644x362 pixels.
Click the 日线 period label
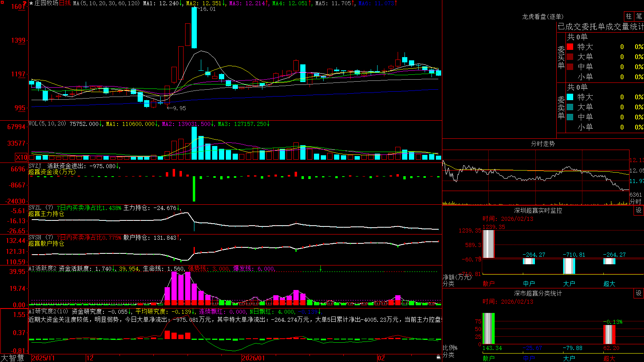[x=65, y=3]
